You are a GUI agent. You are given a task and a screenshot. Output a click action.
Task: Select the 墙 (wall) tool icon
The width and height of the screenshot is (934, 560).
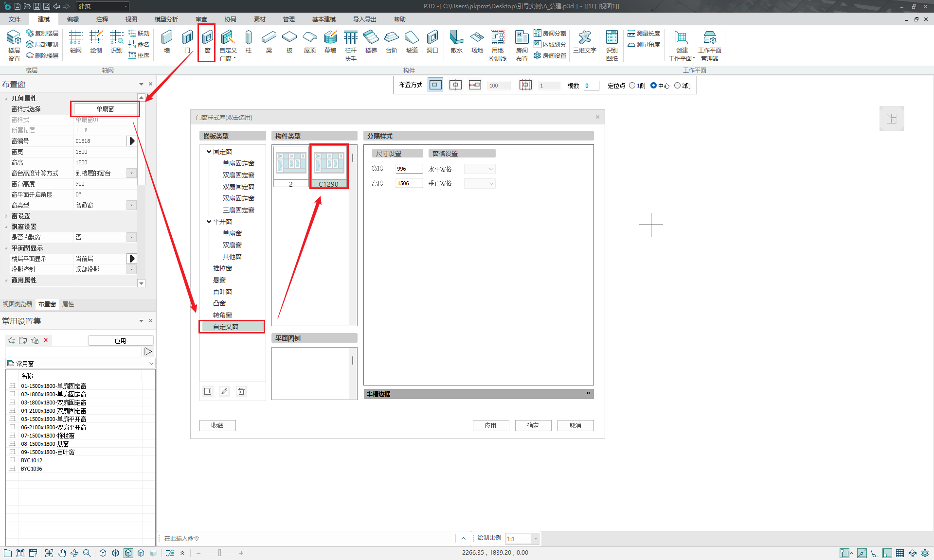point(167,42)
